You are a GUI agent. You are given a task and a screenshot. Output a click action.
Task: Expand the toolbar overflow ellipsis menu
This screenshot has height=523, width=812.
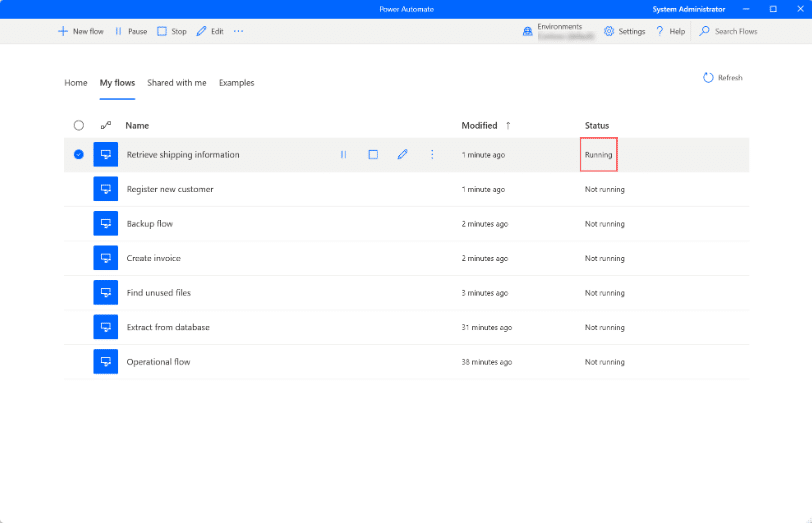238,31
